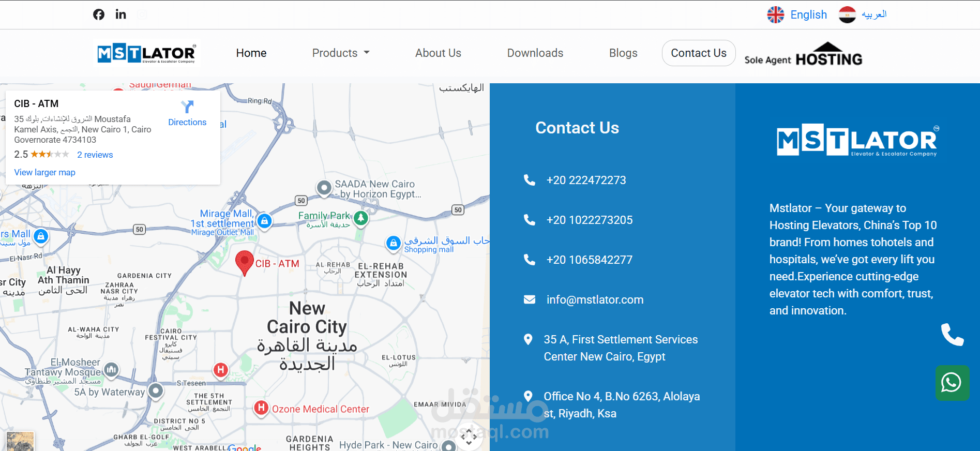Select the hospital marker above S. Teseen
The height and width of the screenshot is (451, 980).
(221, 370)
